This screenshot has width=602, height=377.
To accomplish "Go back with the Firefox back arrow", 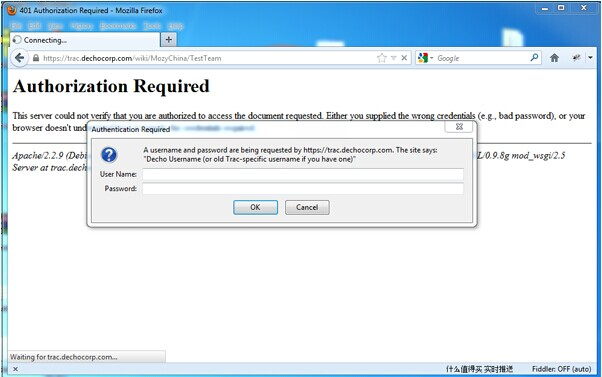I will point(19,58).
